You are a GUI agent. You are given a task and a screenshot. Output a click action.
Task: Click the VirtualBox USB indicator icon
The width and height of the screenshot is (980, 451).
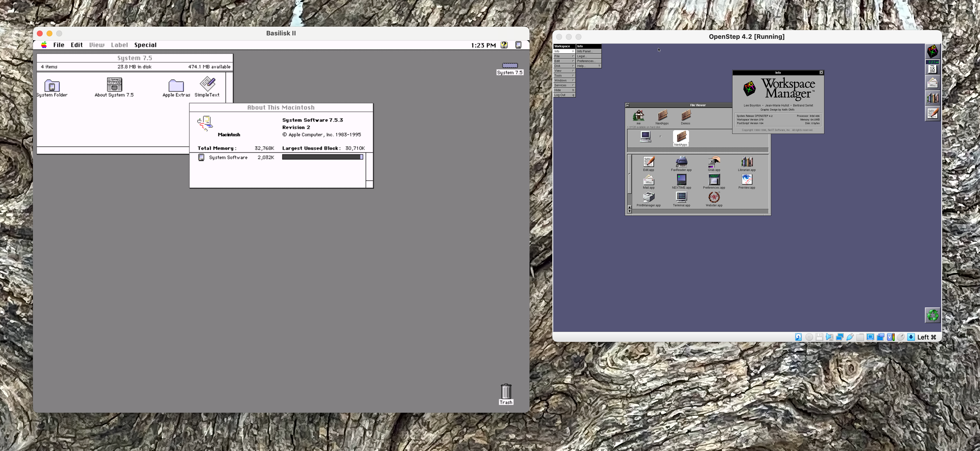[x=850, y=337]
